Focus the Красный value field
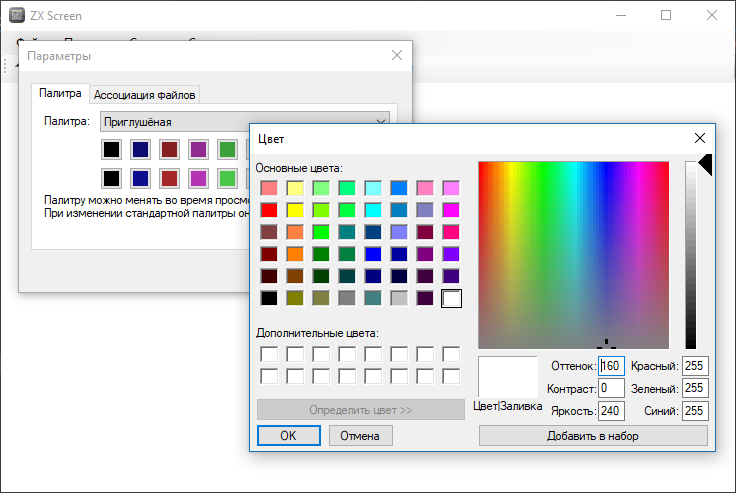This screenshot has height=493, width=736. [695, 366]
